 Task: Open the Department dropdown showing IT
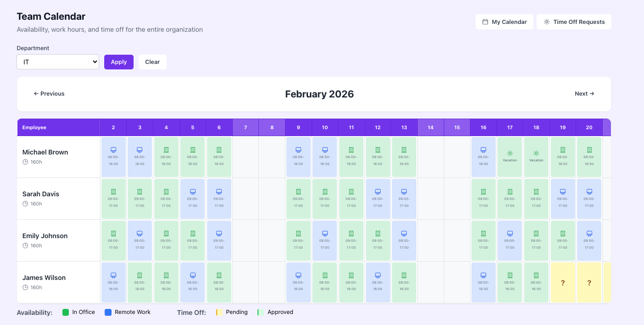(x=58, y=62)
